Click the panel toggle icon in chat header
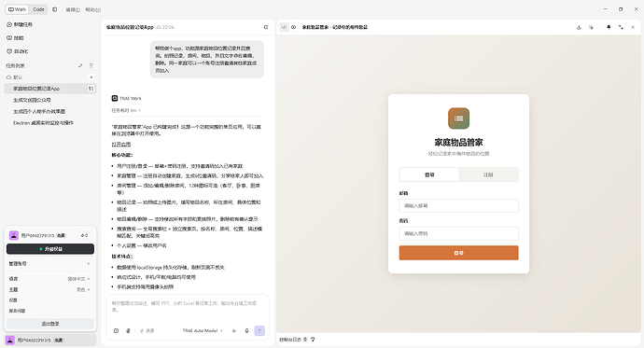The width and height of the screenshot is (644, 348). (266, 27)
